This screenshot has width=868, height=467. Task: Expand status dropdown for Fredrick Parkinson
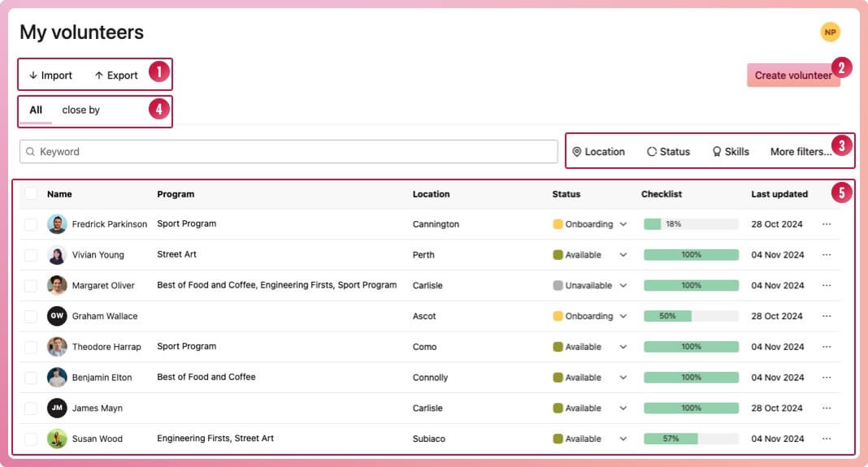[623, 224]
